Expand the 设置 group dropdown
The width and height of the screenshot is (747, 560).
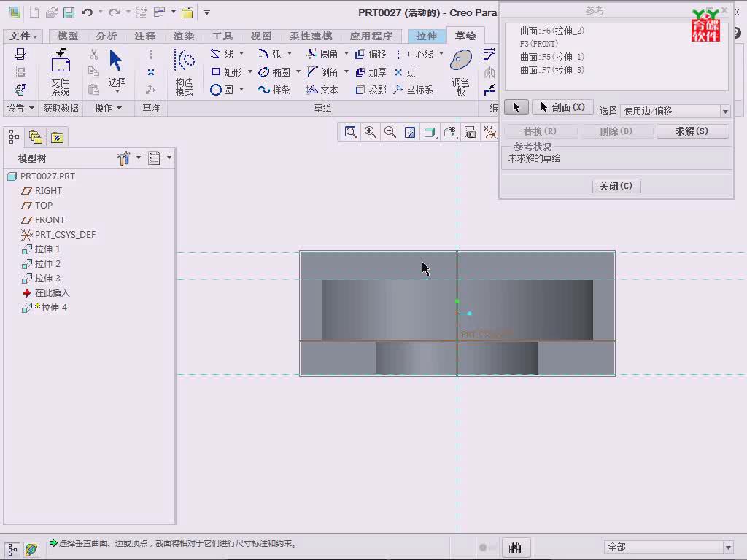pos(20,108)
